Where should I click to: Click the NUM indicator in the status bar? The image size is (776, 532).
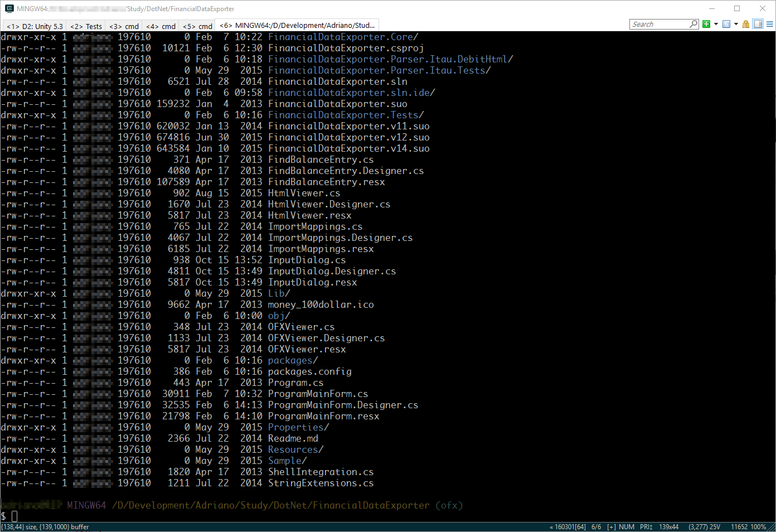pyautogui.click(x=627, y=526)
